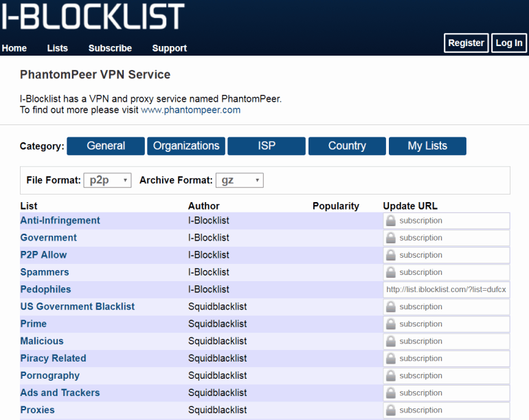The height and width of the screenshot is (420, 529).
Task: Click the Proxies subscription URL field
Action: (x=447, y=410)
